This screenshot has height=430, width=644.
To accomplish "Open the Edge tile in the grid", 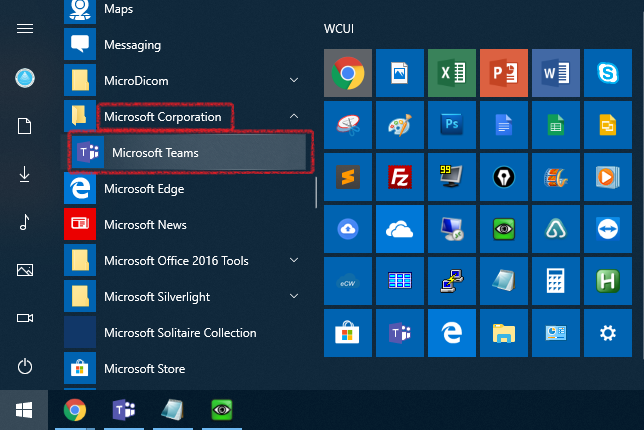I will 452,333.
